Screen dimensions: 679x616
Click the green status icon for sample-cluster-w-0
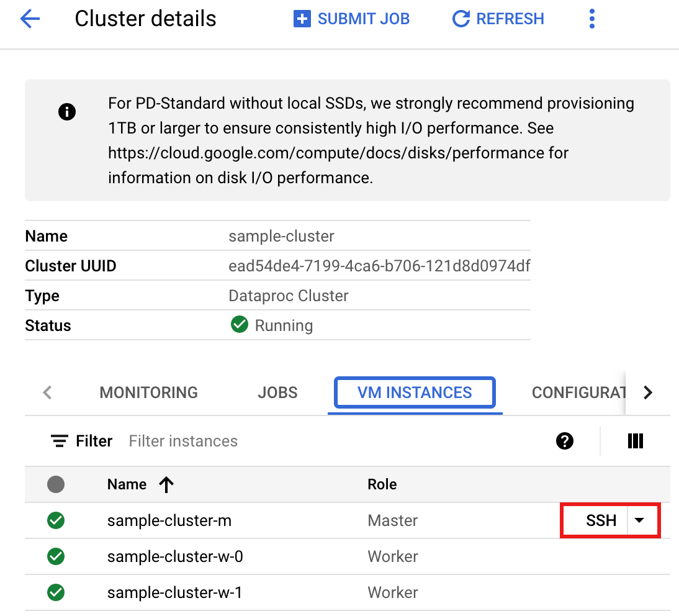[56, 556]
